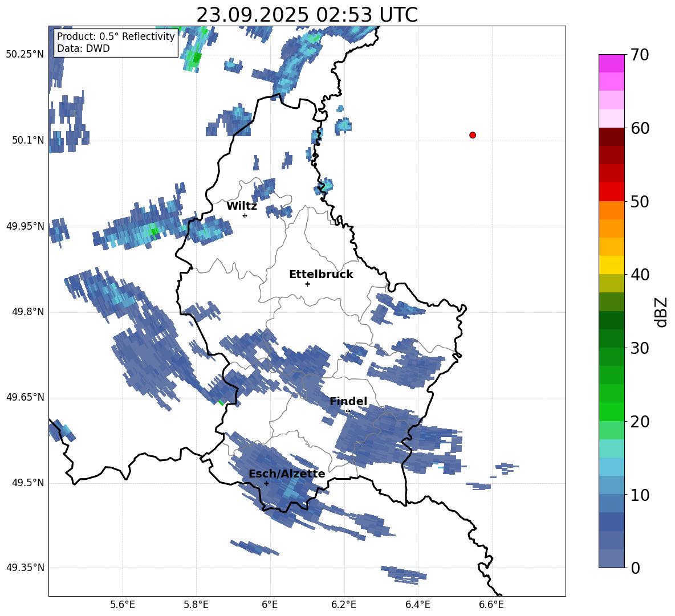Click the colorbar 70 tick value
This screenshot has height=616, width=675.
coord(640,55)
